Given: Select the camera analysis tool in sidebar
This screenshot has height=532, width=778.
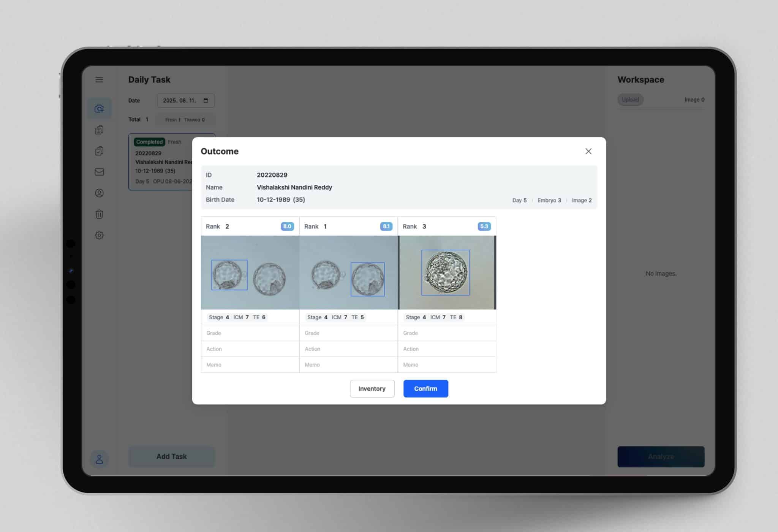Looking at the screenshot, I should pos(99,108).
